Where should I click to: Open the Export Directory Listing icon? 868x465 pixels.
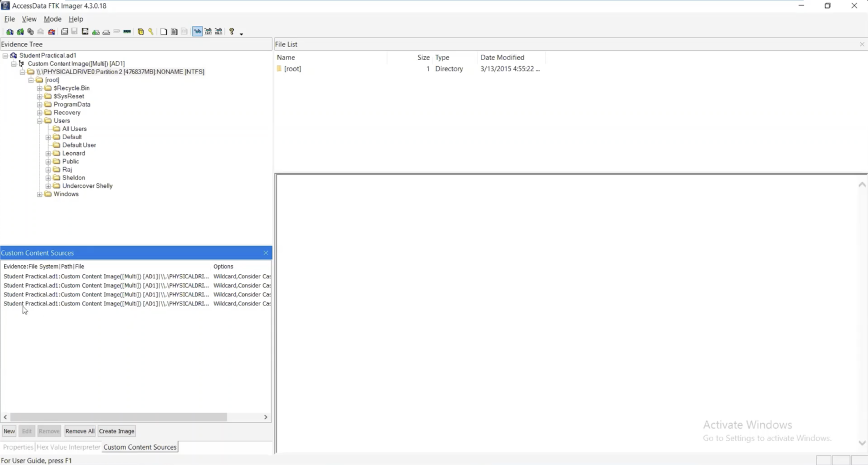click(184, 32)
